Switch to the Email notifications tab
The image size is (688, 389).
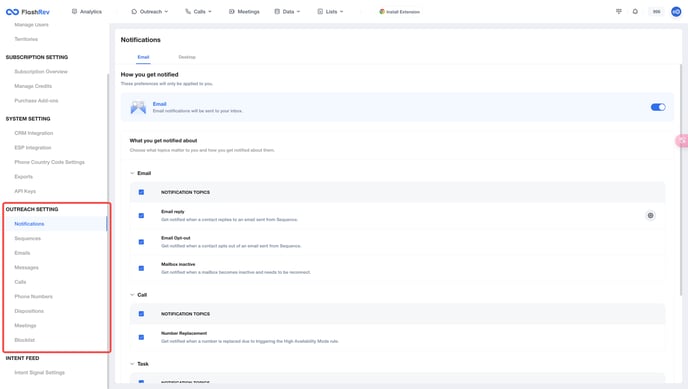(143, 57)
